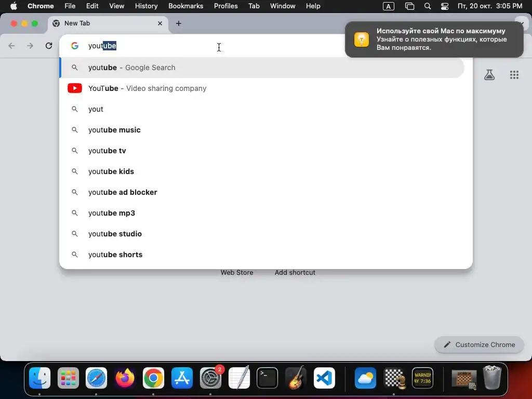Open Control Center in menu bar
Viewport: 532px width, 399px height.
pos(445,6)
